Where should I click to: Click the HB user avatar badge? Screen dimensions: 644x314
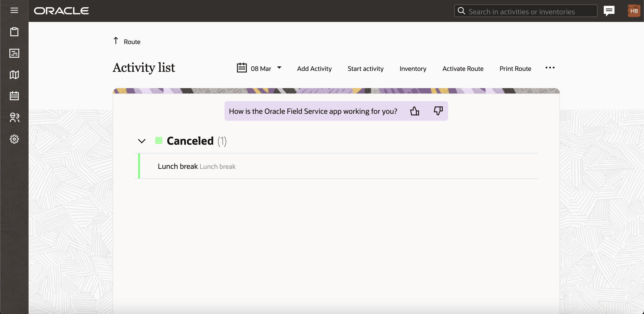[634, 11]
